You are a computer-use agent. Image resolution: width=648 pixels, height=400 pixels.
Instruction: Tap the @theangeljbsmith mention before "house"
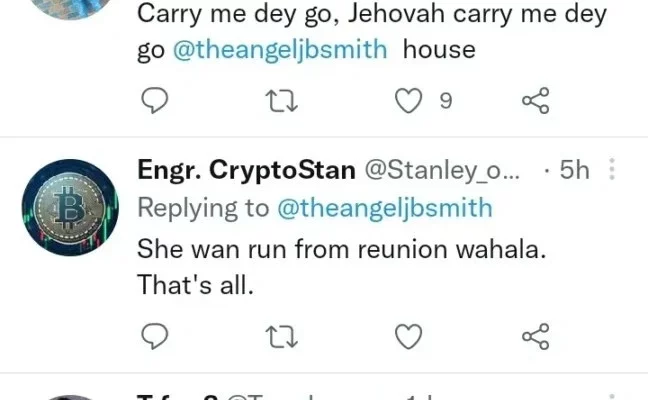pos(280,51)
